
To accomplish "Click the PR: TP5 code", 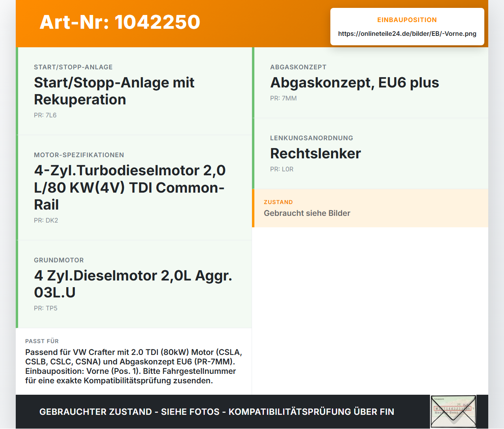I will [46, 308].
